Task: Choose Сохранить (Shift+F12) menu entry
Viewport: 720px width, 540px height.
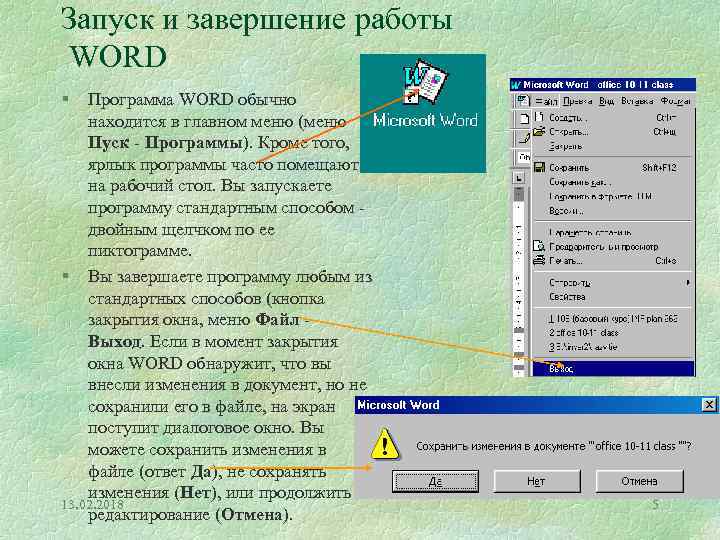Action: [613, 168]
